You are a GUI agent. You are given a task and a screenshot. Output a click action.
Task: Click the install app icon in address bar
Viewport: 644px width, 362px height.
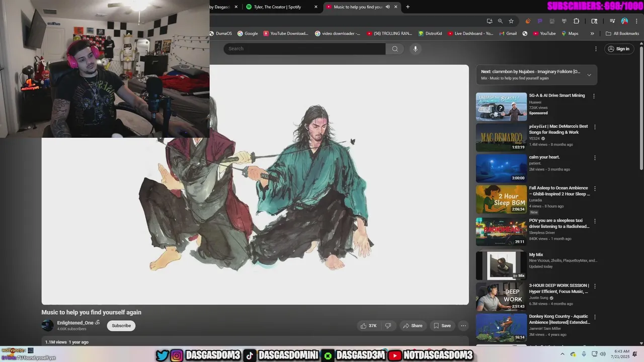pos(489,21)
